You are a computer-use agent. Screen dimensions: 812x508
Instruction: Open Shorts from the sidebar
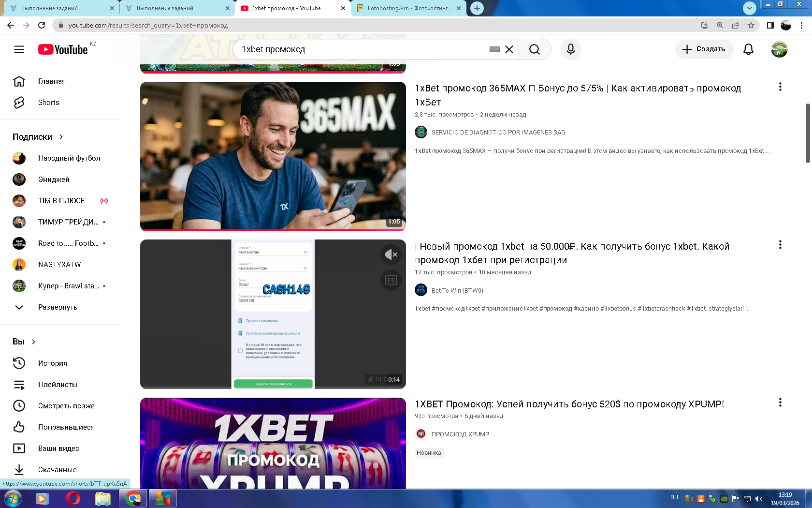48,103
